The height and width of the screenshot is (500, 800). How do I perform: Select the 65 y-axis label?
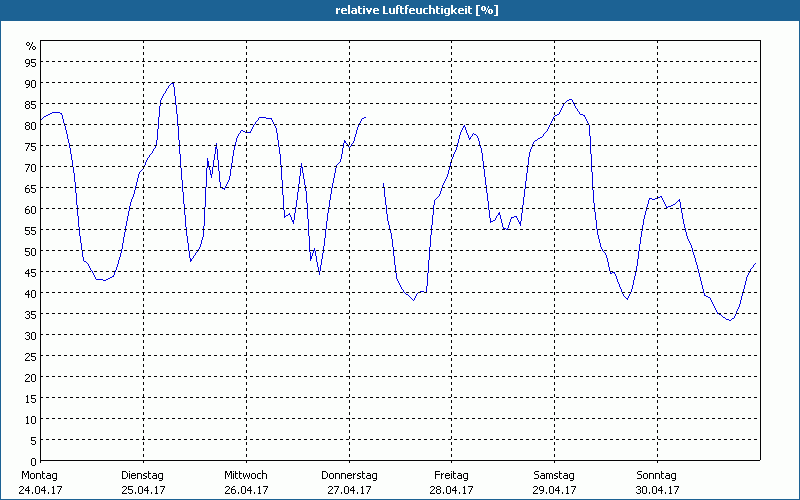click(31, 188)
